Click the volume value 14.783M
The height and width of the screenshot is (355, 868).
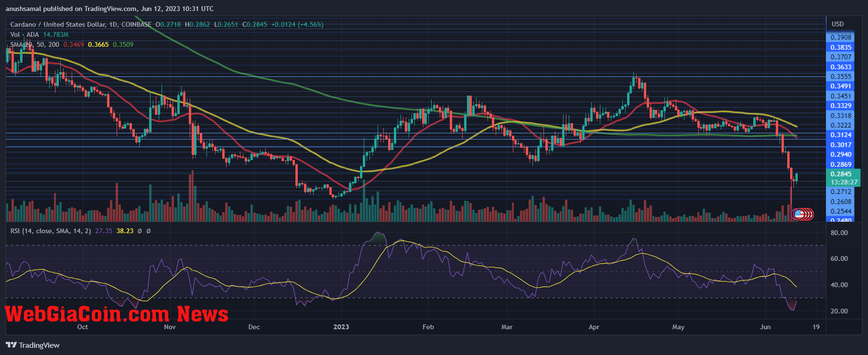pyautogui.click(x=55, y=34)
